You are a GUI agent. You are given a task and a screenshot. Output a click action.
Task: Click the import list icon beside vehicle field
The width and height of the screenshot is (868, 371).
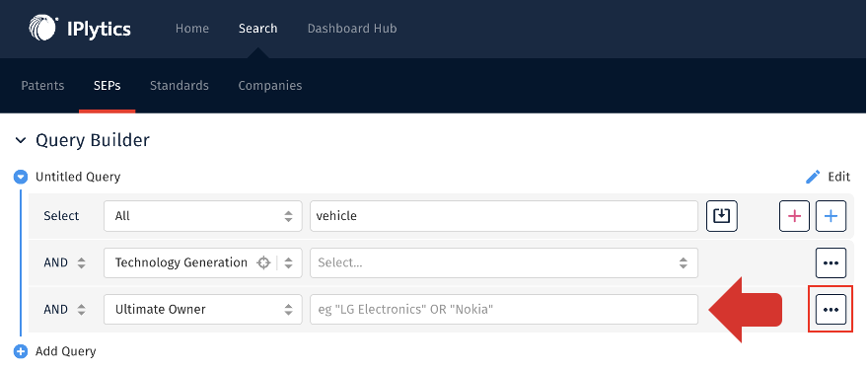point(722,216)
